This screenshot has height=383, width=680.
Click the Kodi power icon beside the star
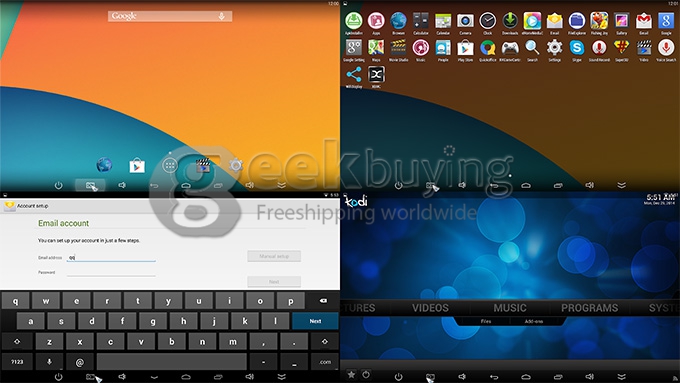(x=366, y=374)
